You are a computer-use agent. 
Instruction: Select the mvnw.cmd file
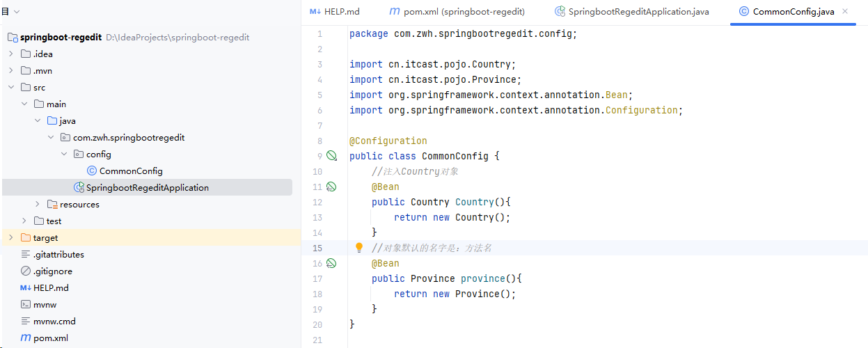click(54, 321)
